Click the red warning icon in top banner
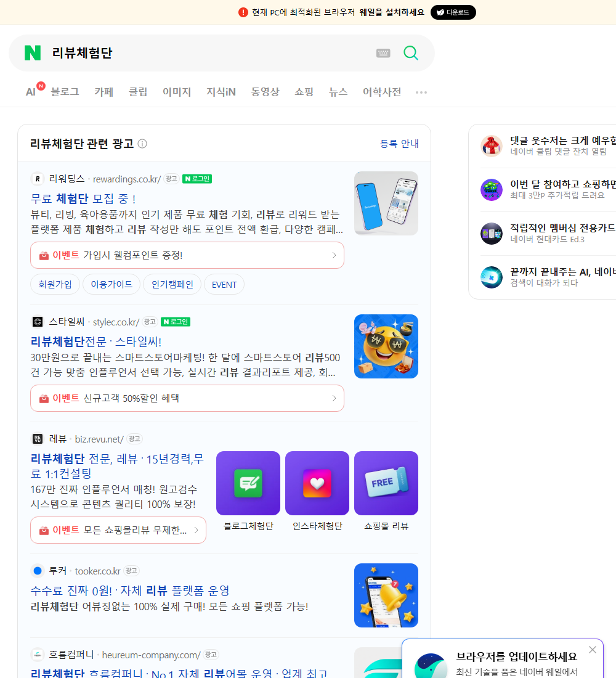Viewport: 616px width, 678px height. [243, 12]
